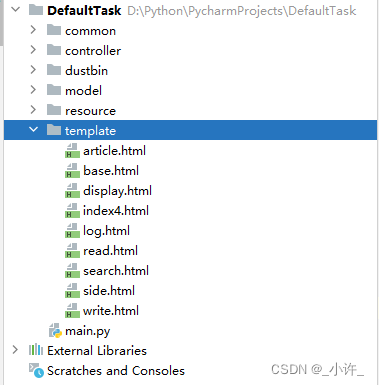Screen dimensions: 379x385
Task: Select the External Libraries label
Action: (97, 351)
